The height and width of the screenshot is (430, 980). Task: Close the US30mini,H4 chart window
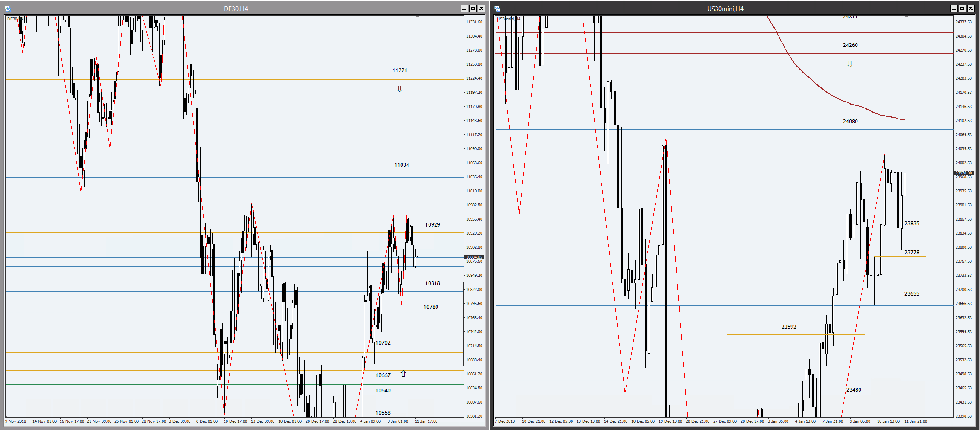[971, 8]
